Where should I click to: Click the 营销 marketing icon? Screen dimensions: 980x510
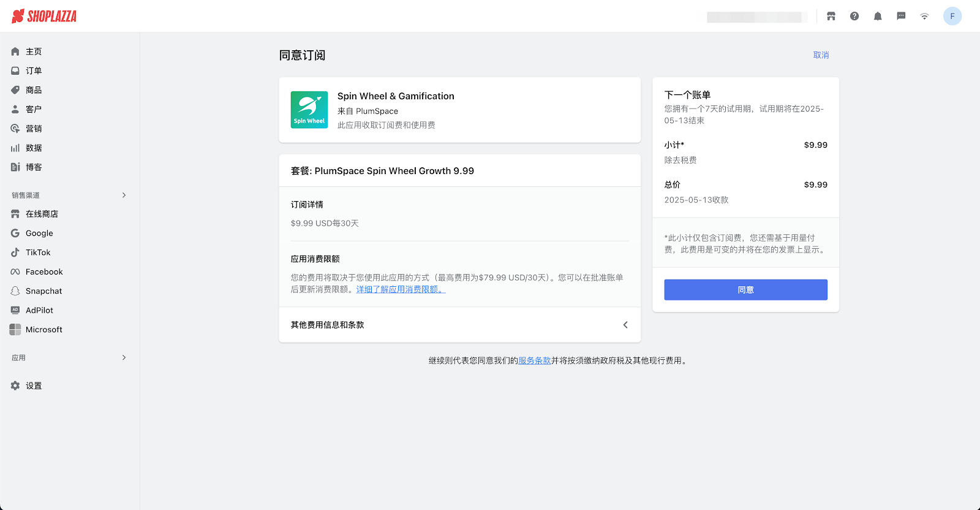coord(15,129)
